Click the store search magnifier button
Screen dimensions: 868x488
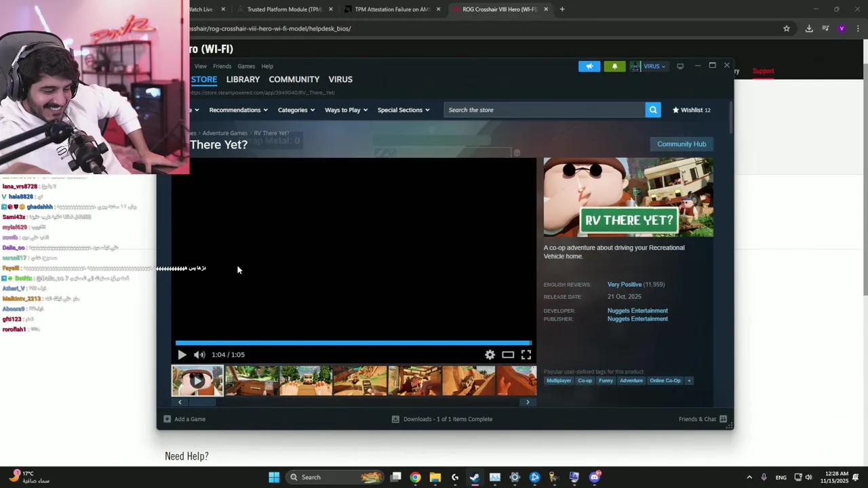tap(653, 110)
